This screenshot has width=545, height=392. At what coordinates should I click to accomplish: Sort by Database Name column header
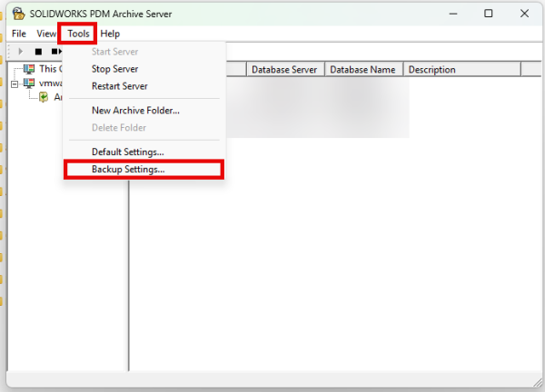363,70
